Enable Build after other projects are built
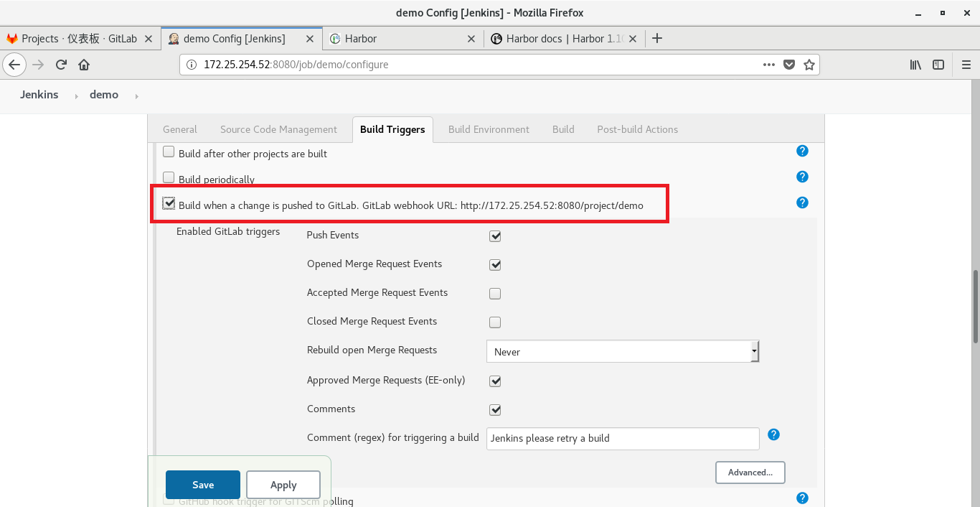 click(x=169, y=152)
